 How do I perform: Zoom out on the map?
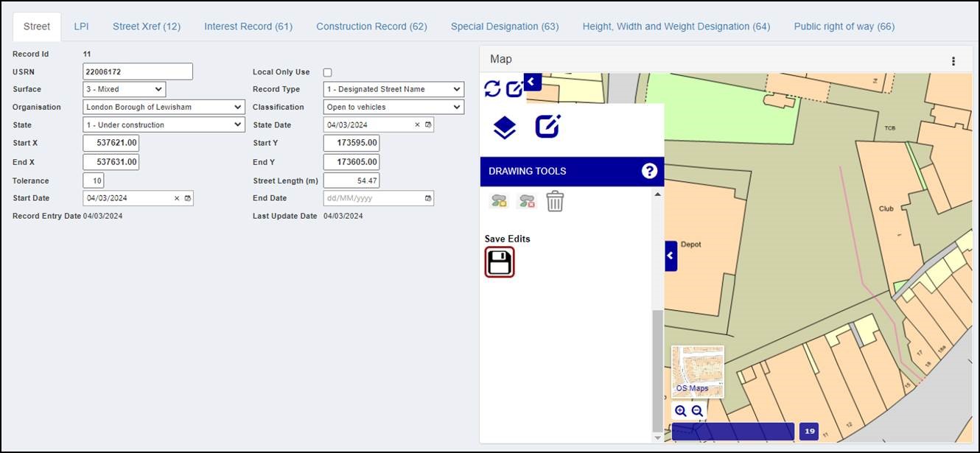pyautogui.click(x=697, y=411)
